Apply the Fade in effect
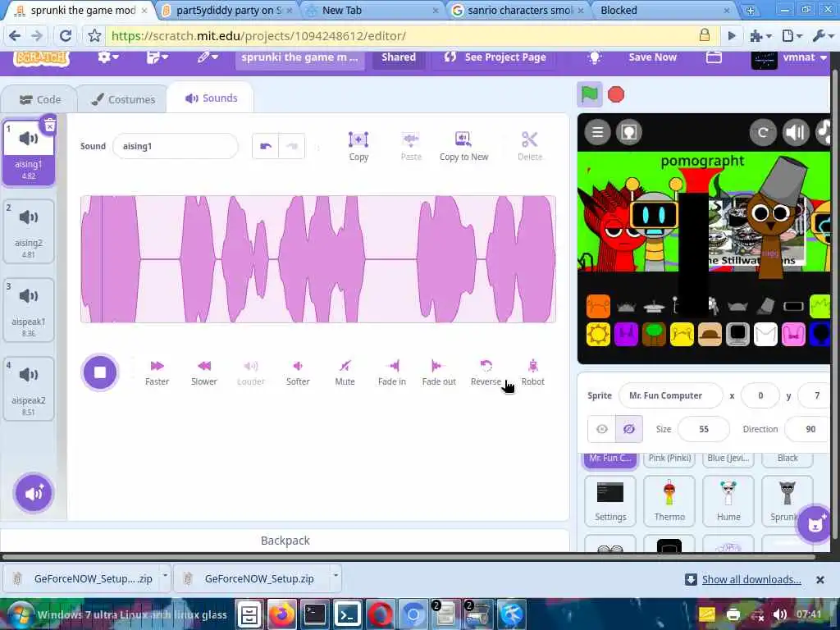 tap(391, 372)
